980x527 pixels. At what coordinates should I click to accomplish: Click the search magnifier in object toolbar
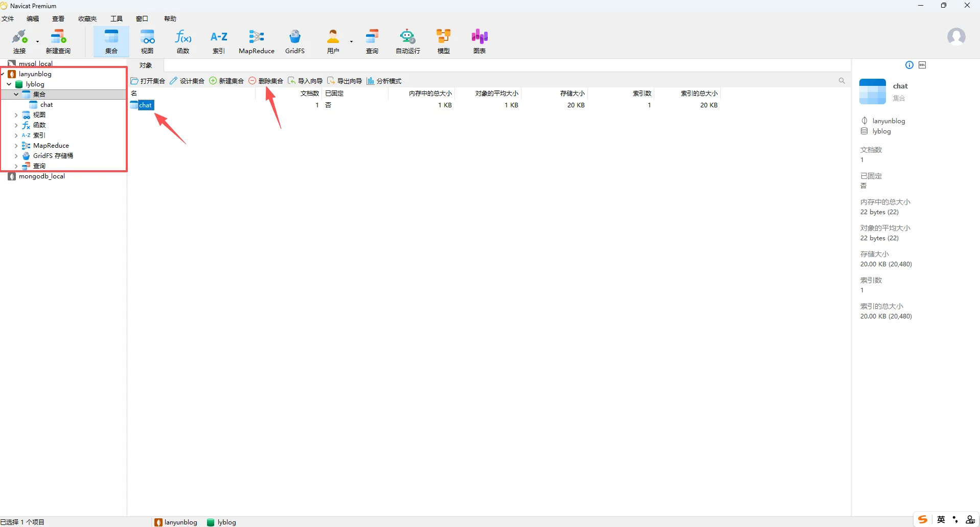click(841, 81)
